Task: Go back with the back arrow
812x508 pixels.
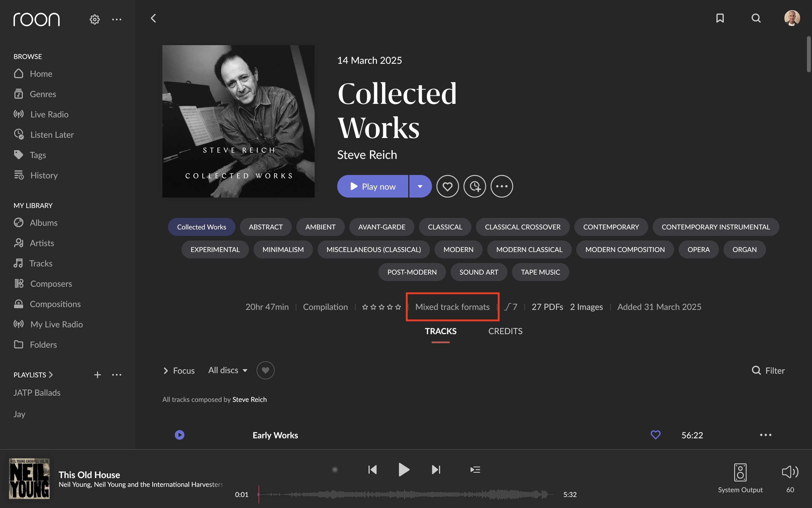Action: coord(153,18)
